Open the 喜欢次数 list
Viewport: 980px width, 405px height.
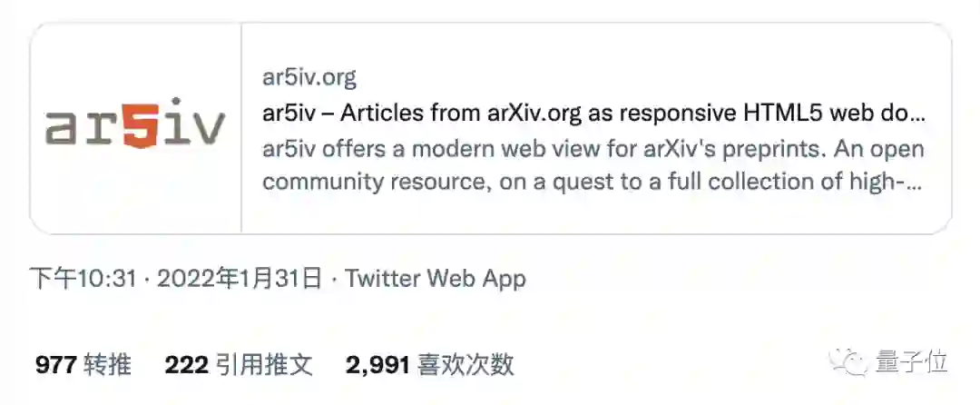click(466, 364)
